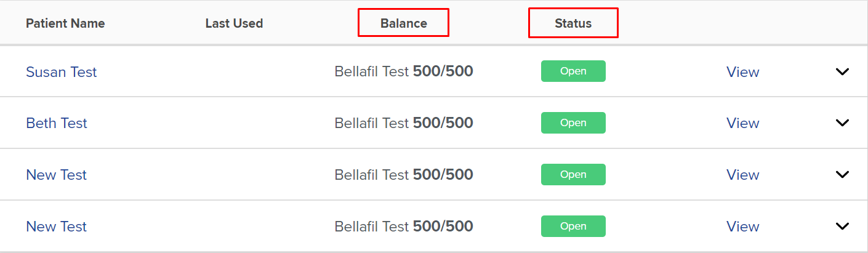The height and width of the screenshot is (253, 868).
Task: Click View for the last New Test
Action: point(742,227)
